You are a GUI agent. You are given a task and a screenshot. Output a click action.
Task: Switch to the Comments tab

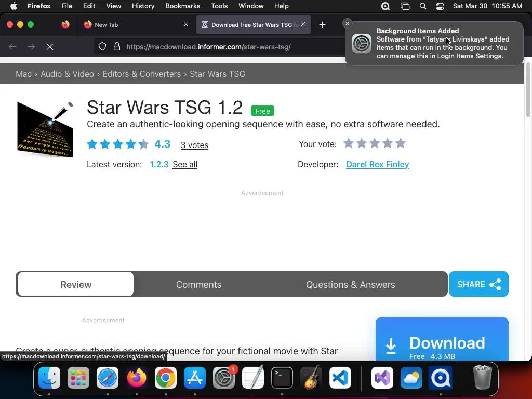click(198, 284)
